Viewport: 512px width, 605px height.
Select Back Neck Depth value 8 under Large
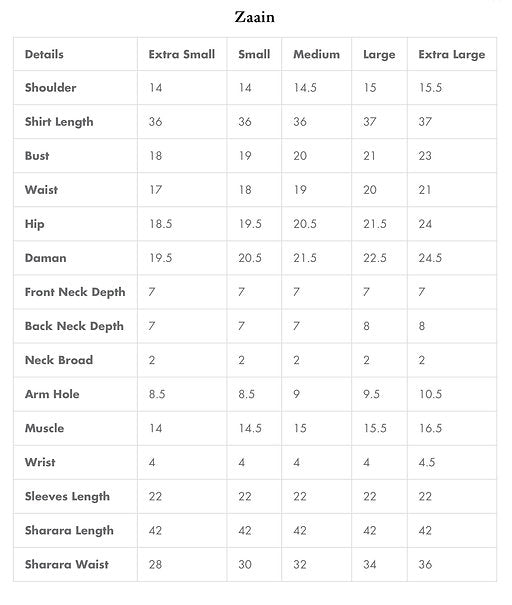(x=366, y=326)
